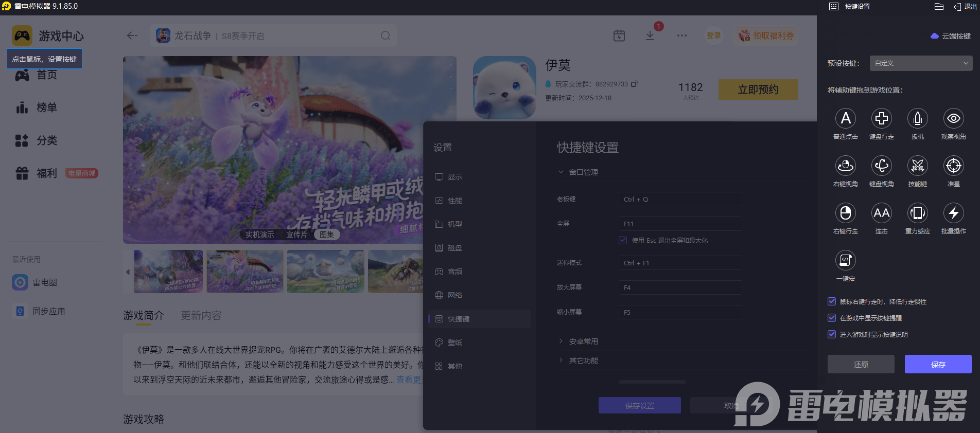Open 音频 settings tab
980x433 pixels.
tap(480, 272)
